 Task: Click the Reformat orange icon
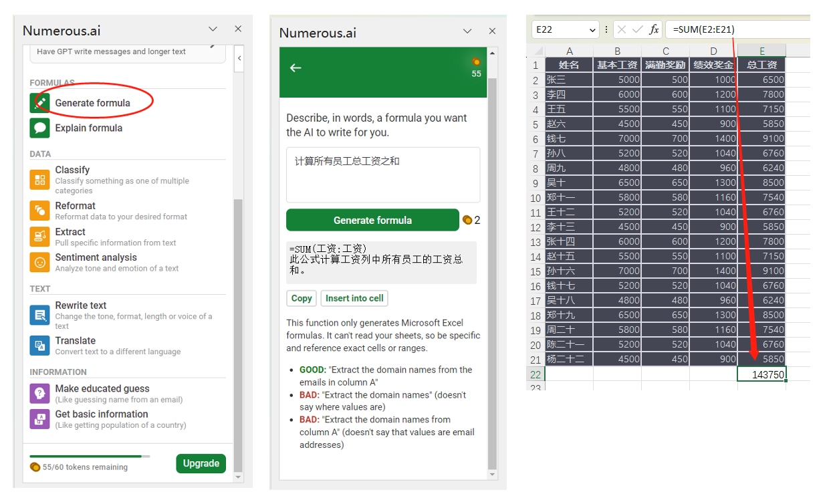39,211
